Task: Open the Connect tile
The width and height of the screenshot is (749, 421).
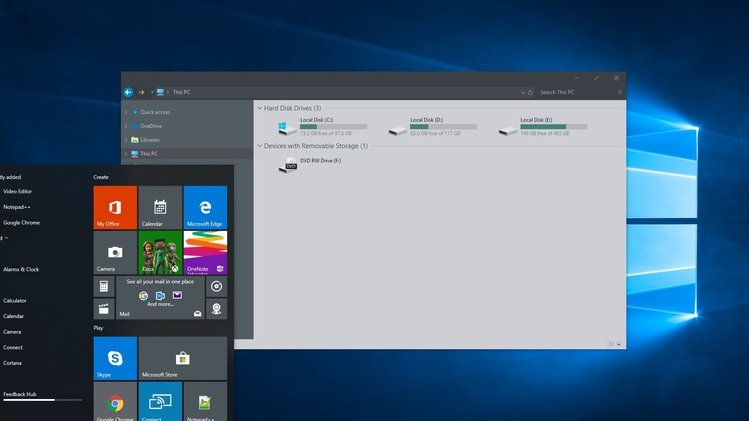Action: point(160,401)
